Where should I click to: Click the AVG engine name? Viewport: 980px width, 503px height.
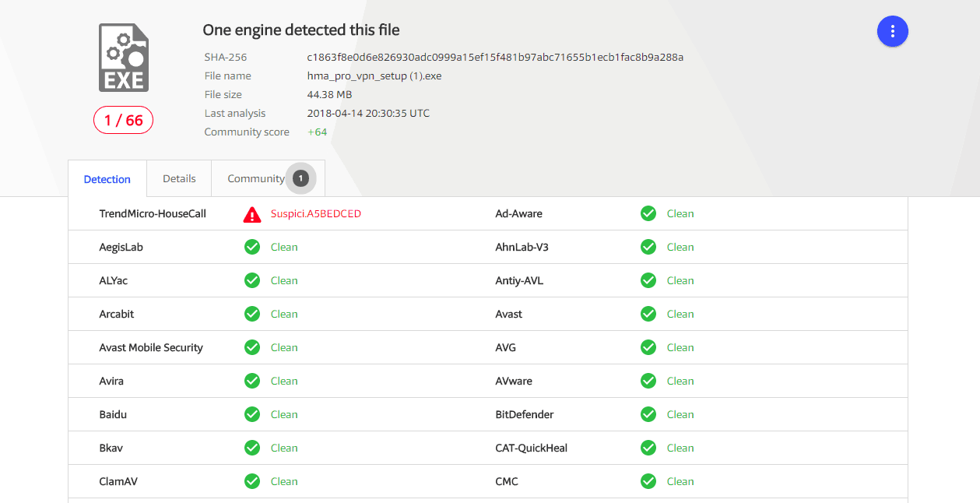click(506, 347)
